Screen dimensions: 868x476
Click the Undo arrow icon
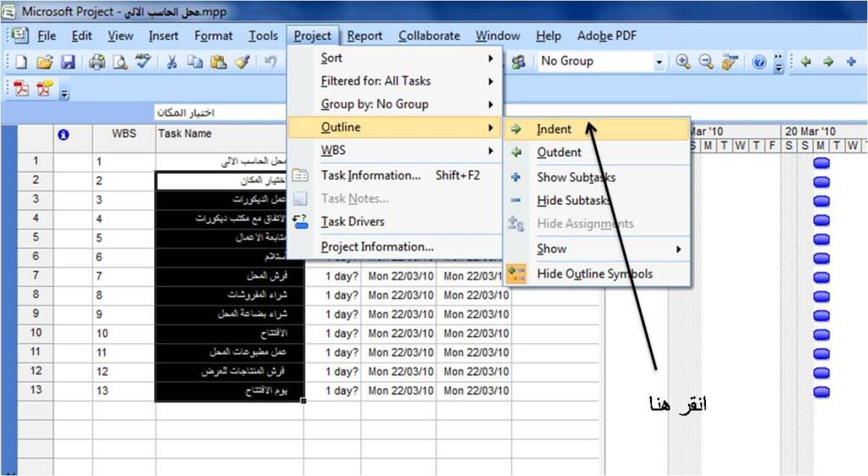point(270,62)
